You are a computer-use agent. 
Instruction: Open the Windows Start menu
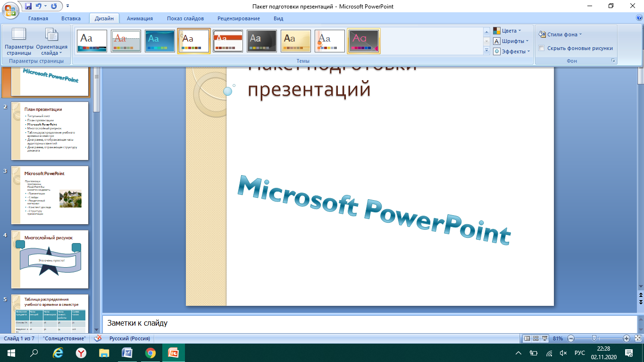[11, 353]
